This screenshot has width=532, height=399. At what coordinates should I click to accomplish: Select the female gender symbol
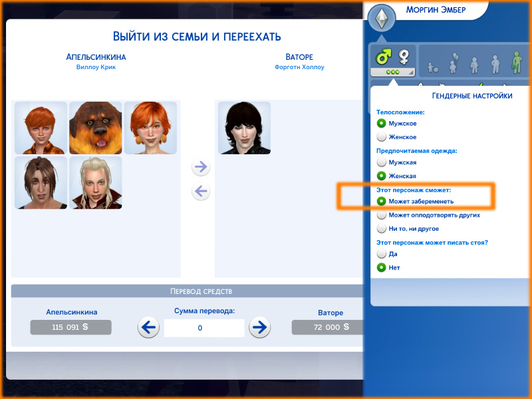(x=404, y=57)
